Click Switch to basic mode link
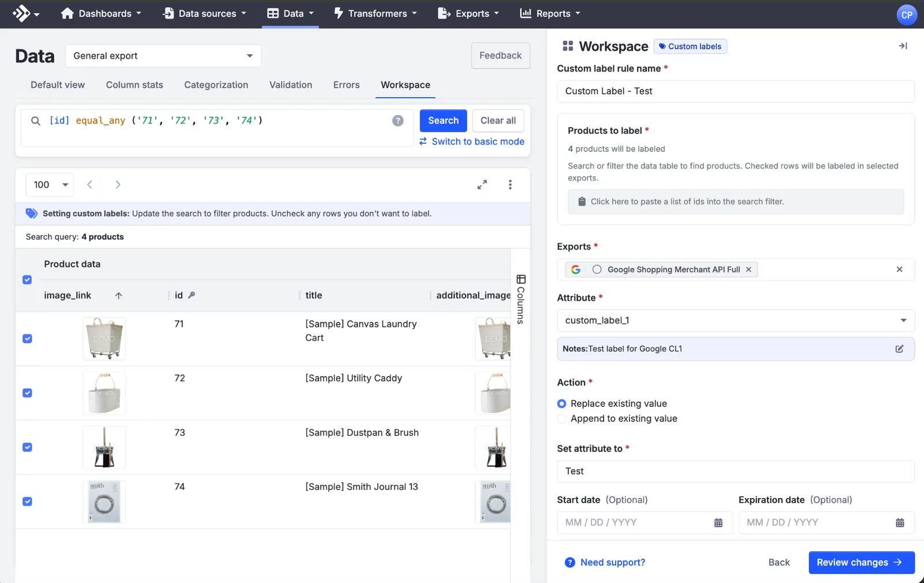This screenshot has height=583, width=924. [x=472, y=142]
